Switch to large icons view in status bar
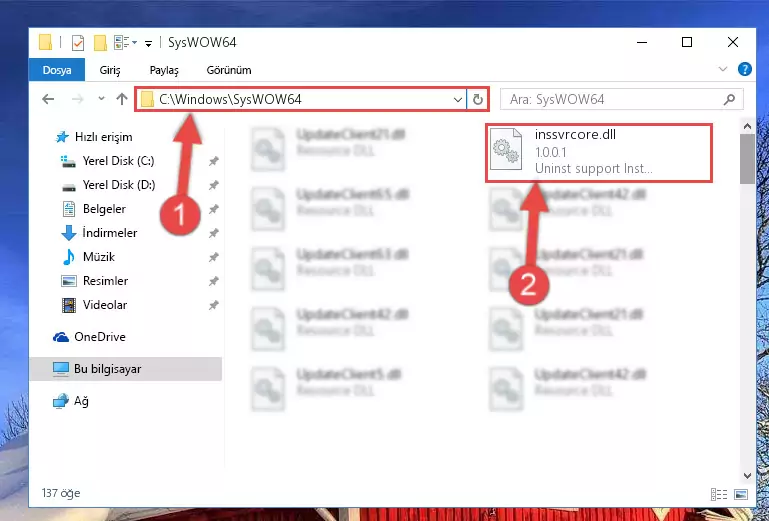The height and width of the screenshot is (521, 769). coord(741,495)
